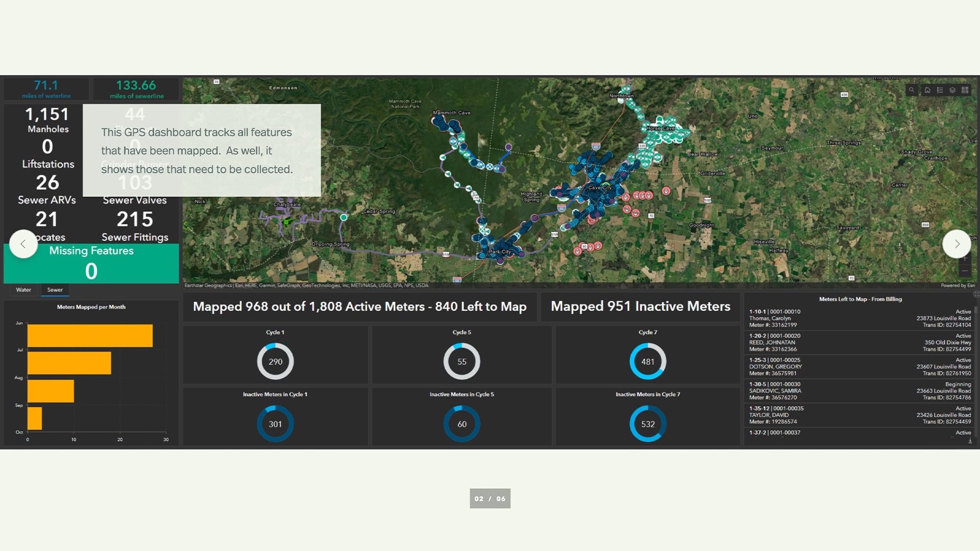
Task: Click Inactive Meters in Cycle 5 gauge 60
Action: tap(461, 423)
